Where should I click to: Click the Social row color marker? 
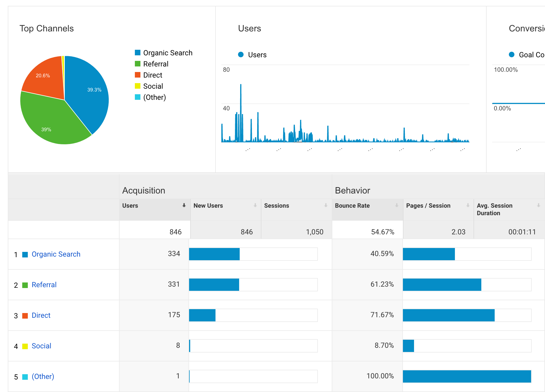(x=25, y=346)
